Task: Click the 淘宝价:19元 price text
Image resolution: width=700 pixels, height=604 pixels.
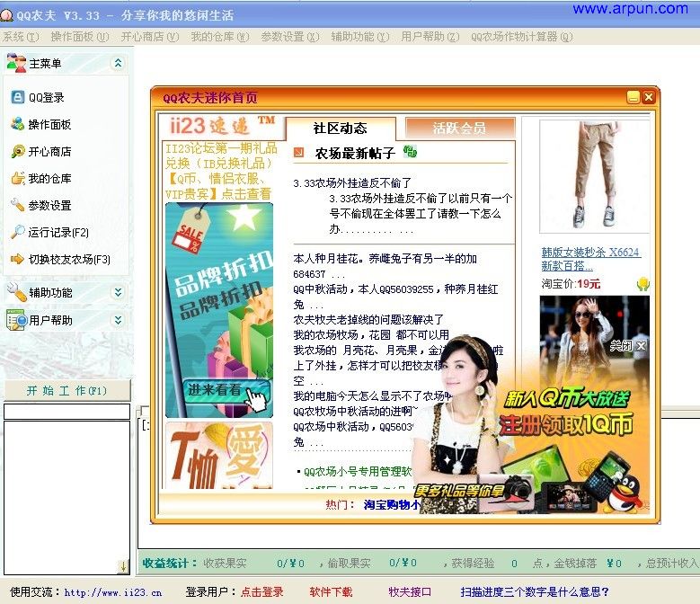Action: [571, 284]
